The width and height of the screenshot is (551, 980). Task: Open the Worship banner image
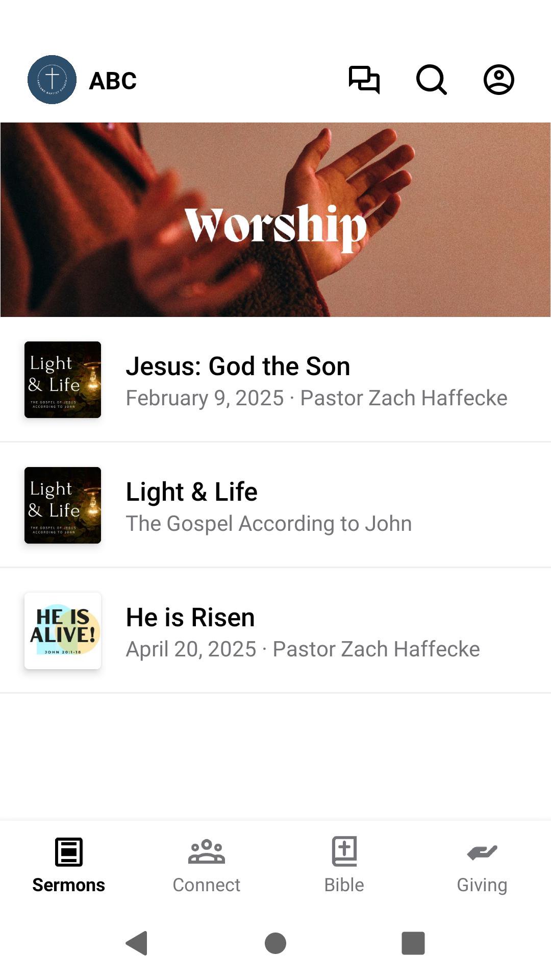pyautogui.click(x=275, y=219)
